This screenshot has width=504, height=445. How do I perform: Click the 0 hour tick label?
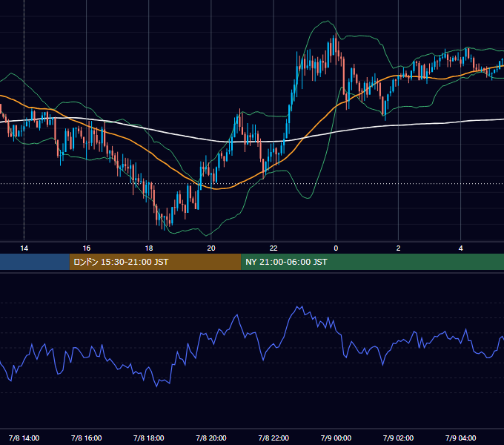(336, 248)
